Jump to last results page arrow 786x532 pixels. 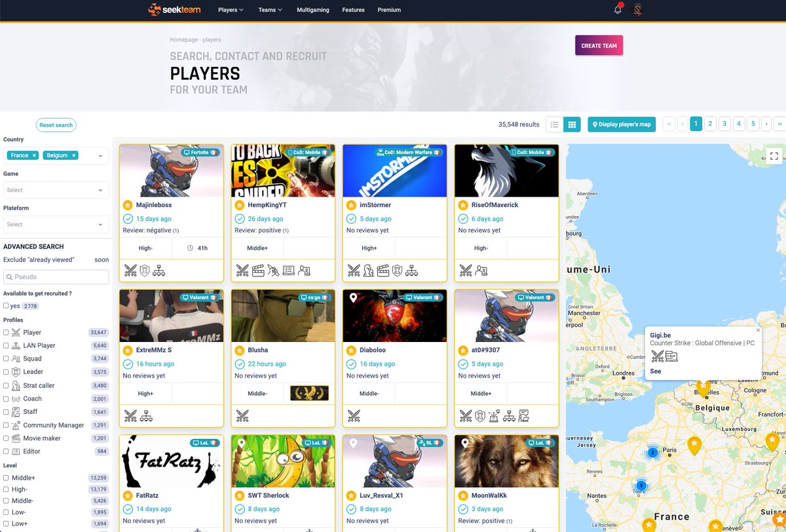[x=779, y=124]
